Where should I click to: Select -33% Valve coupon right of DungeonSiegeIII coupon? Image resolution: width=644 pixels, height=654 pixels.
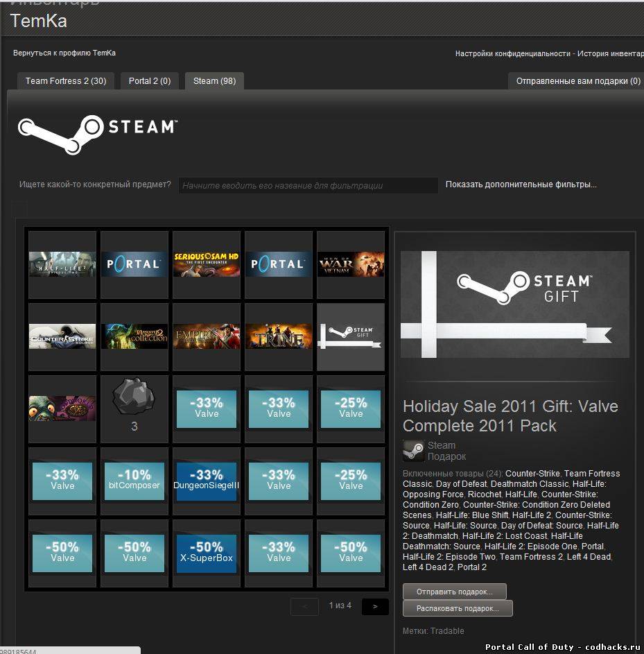coord(279,481)
